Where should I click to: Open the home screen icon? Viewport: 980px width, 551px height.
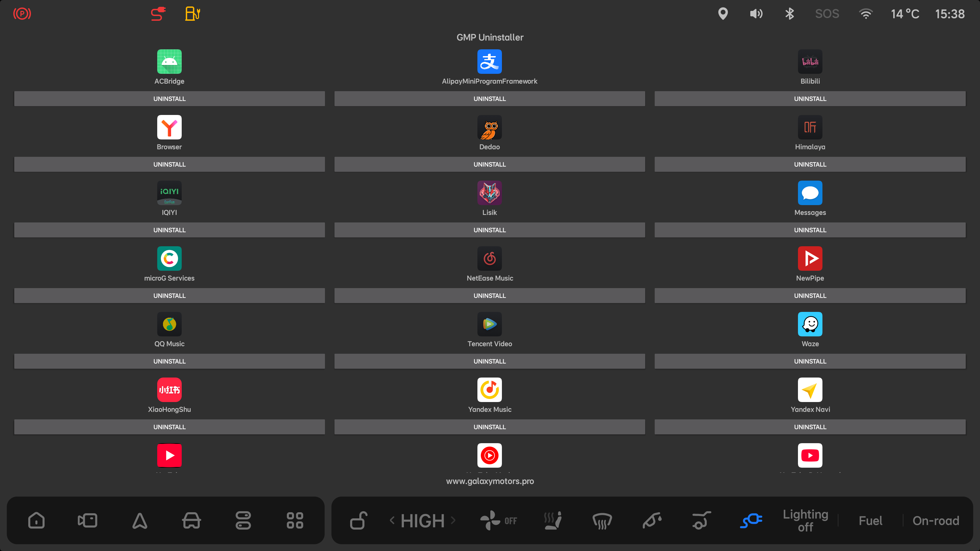[36, 520]
